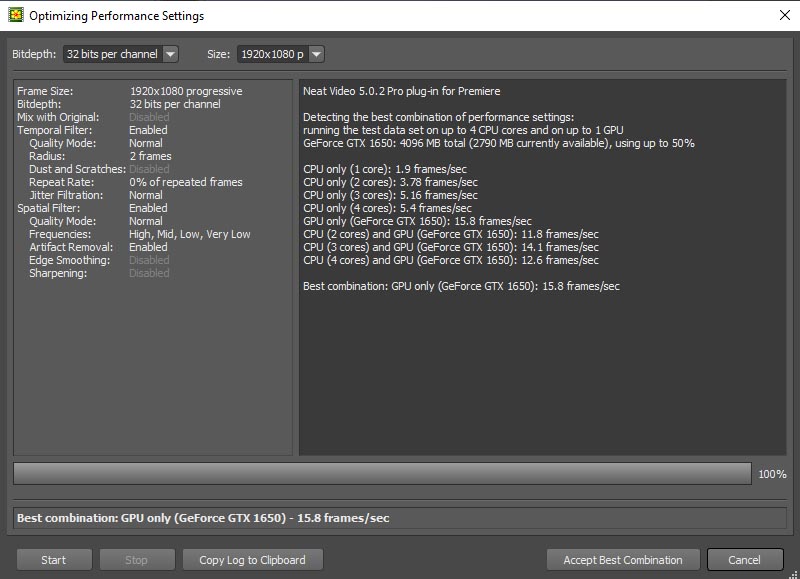
Task: Click the disabled Stop button
Action: pyautogui.click(x=137, y=560)
